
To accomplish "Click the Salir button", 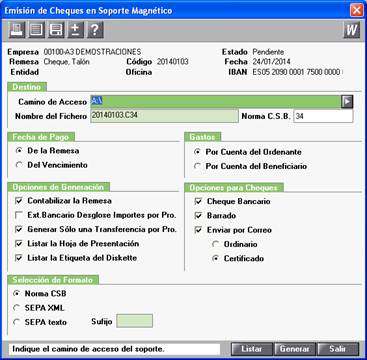I will (x=338, y=349).
